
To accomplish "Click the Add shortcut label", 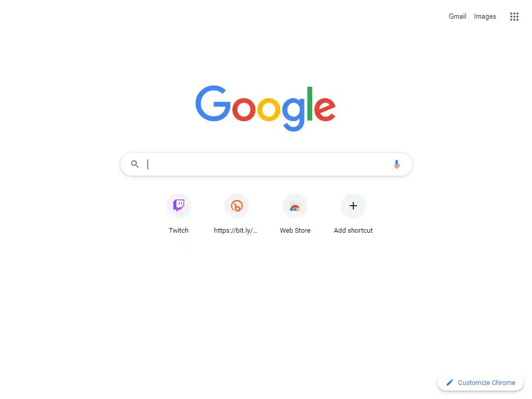I will pos(353,230).
